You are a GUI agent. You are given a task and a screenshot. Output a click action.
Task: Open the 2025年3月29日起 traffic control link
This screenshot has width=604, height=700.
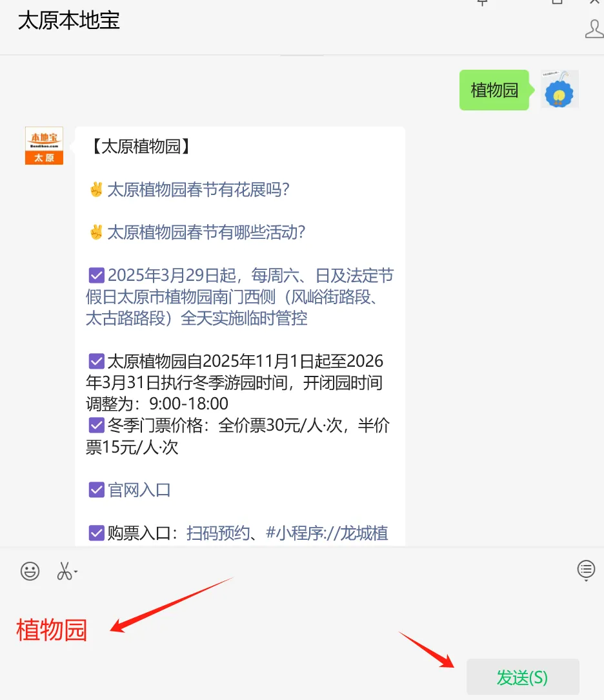click(x=239, y=297)
